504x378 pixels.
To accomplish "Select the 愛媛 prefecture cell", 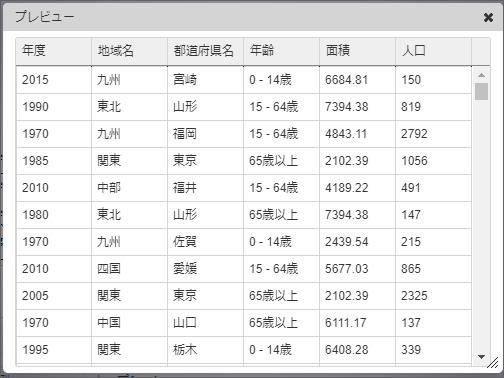I will (205, 269).
